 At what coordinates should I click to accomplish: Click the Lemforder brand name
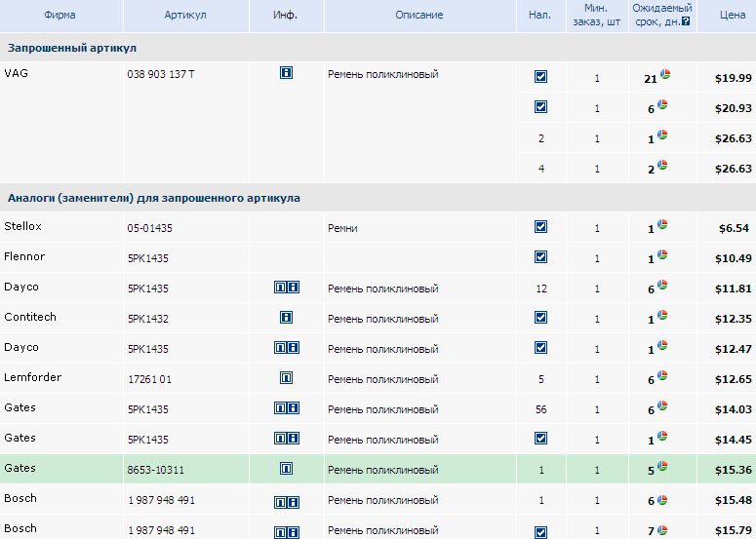pyautogui.click(x=32, y=377)
